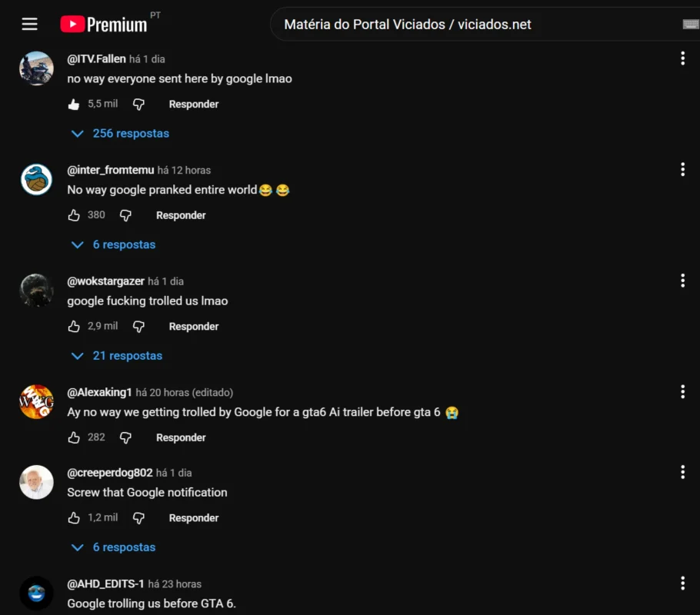Like the @Alexaking1 comment

pos(74,437)
